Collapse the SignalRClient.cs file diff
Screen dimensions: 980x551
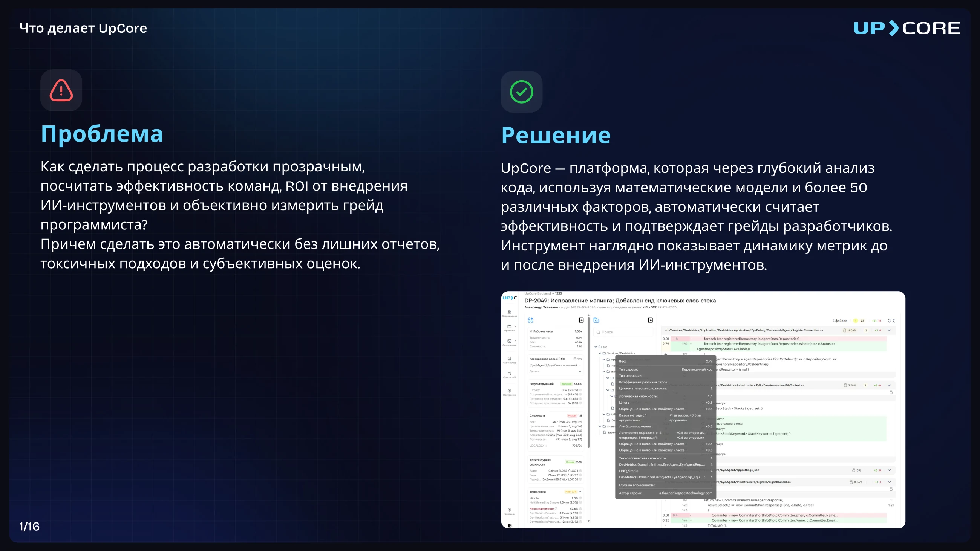[x=889, y=482]
